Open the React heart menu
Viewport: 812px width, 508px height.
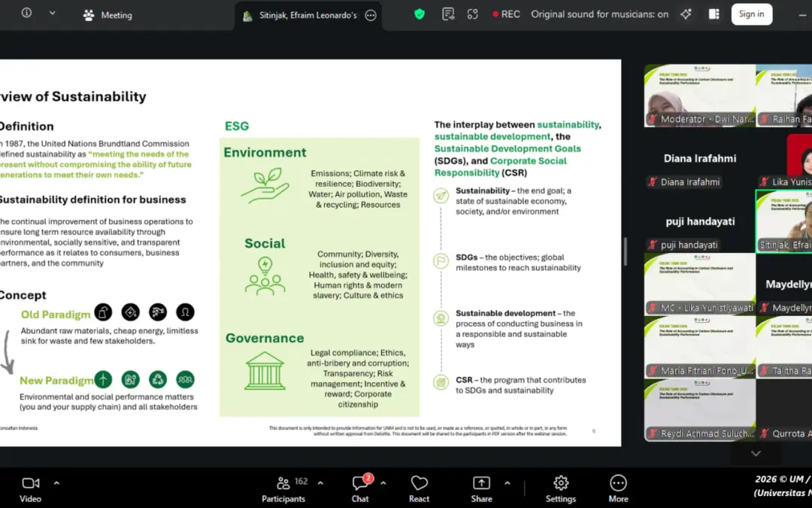click(419, 489)
